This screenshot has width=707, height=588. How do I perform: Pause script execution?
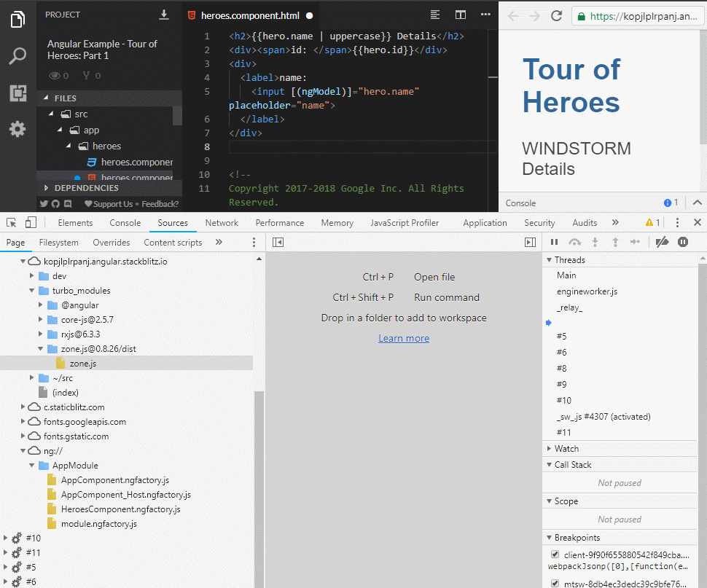(555, 242)
